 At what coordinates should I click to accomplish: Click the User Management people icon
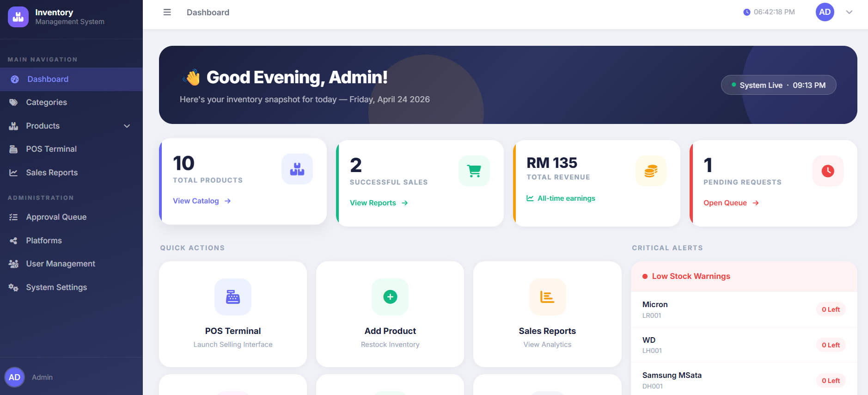(x=13, y=264)
